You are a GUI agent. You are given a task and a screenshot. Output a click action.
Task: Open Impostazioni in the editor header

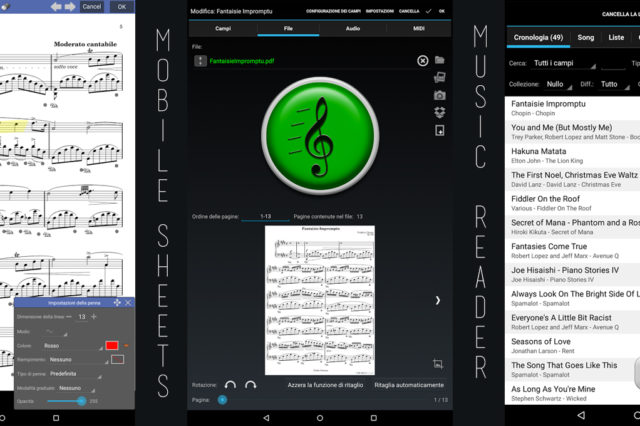380,11
